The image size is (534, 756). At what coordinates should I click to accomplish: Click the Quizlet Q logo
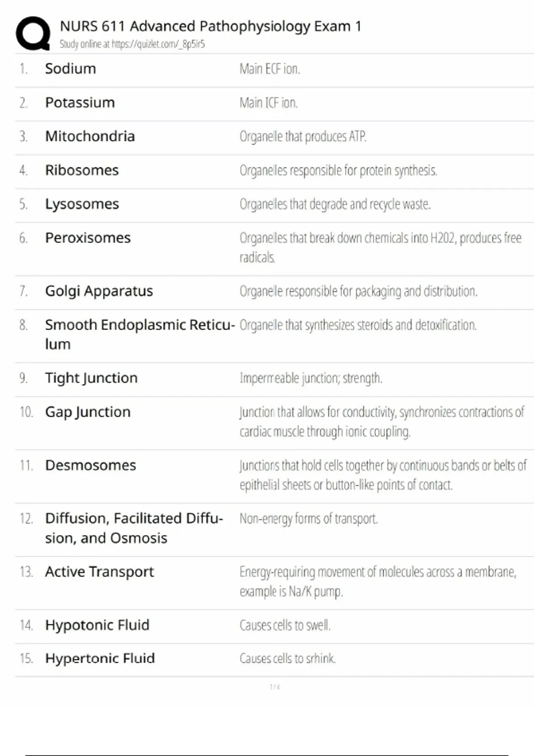33,33
